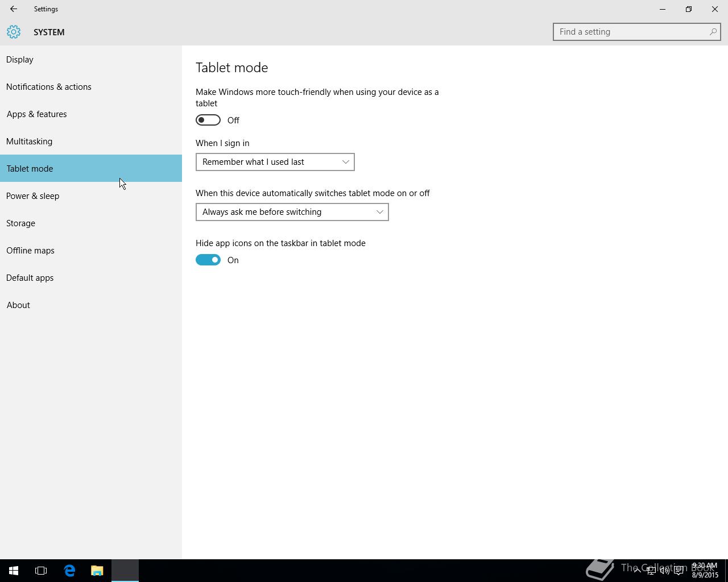Click the search magnifier icon
Image resolution: width=728 pixels, height=582 pixels.
713,32
